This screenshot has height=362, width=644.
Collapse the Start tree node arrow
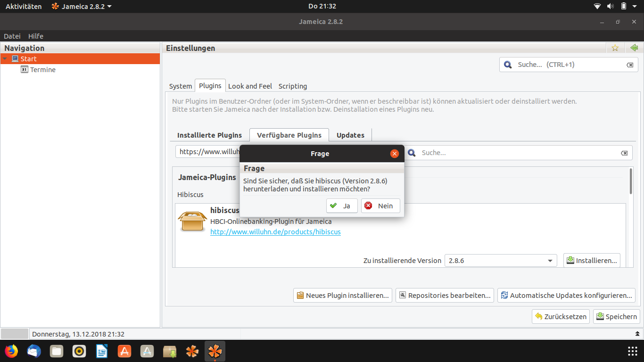[5, 59]
